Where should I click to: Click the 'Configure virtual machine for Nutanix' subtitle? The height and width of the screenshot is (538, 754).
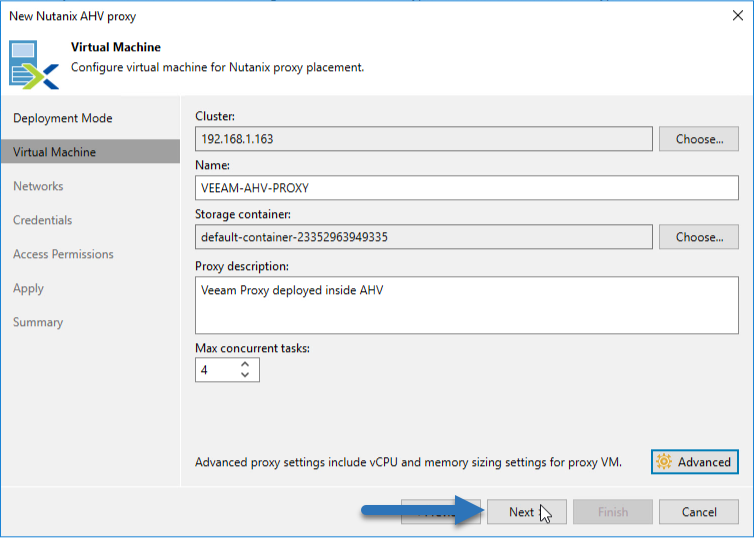(x=217, y=67)
